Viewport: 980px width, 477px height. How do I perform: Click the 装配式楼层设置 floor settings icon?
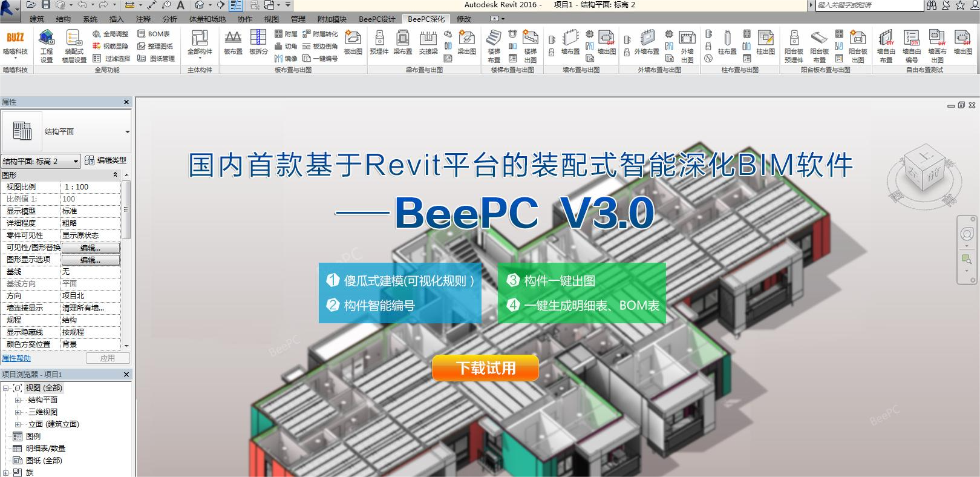click(x=74, y=45)
